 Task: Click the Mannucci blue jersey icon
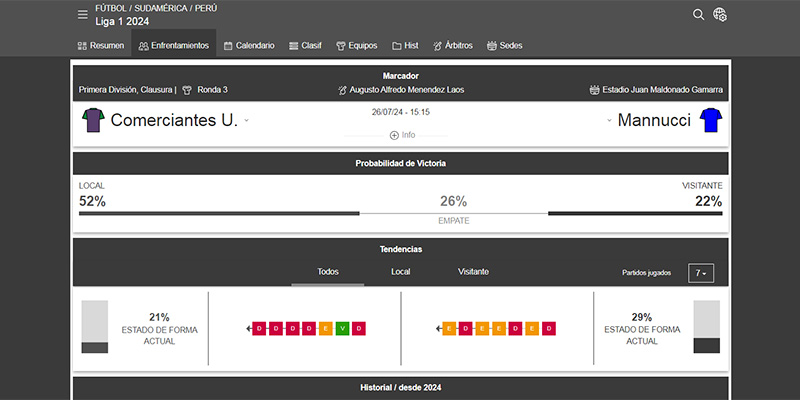pyautogui.click(x=711, y=120)
